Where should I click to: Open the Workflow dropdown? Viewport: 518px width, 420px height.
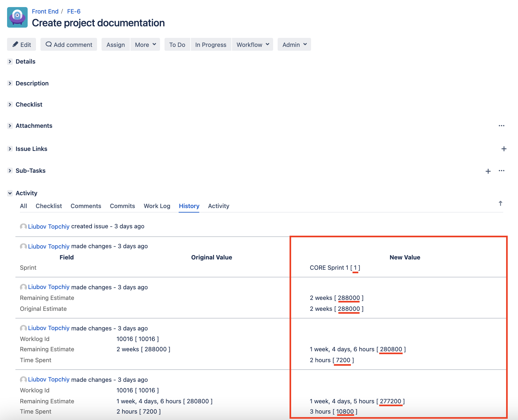tap(253, 45)
